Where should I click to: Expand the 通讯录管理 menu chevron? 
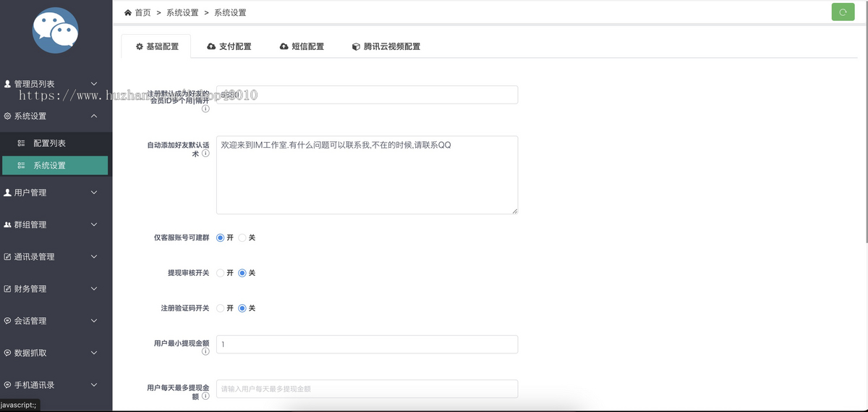94,256
